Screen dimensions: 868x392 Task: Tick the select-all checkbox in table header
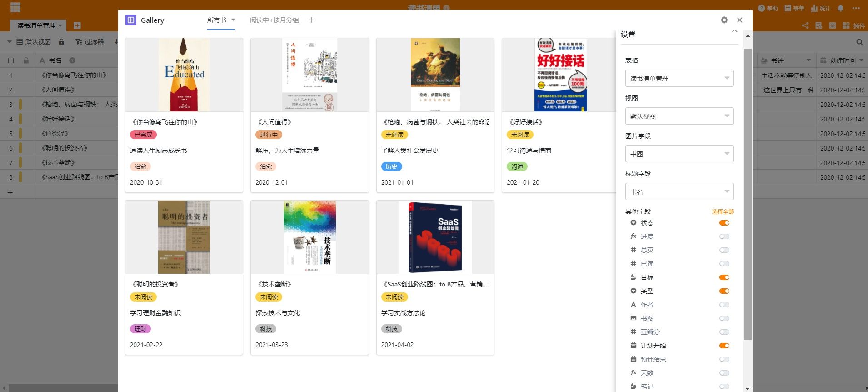[x=11, y=60]
